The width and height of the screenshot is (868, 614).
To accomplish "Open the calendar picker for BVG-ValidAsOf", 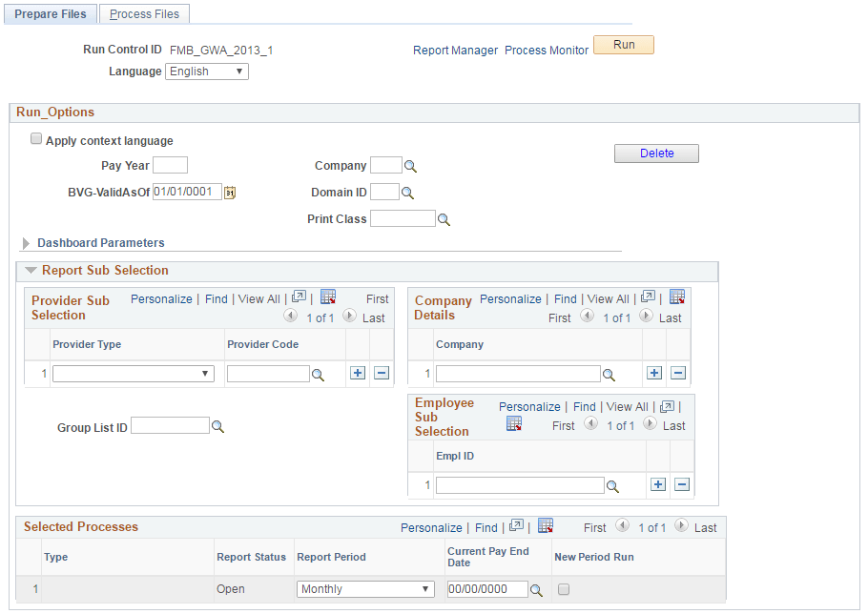I will (229, 192).
